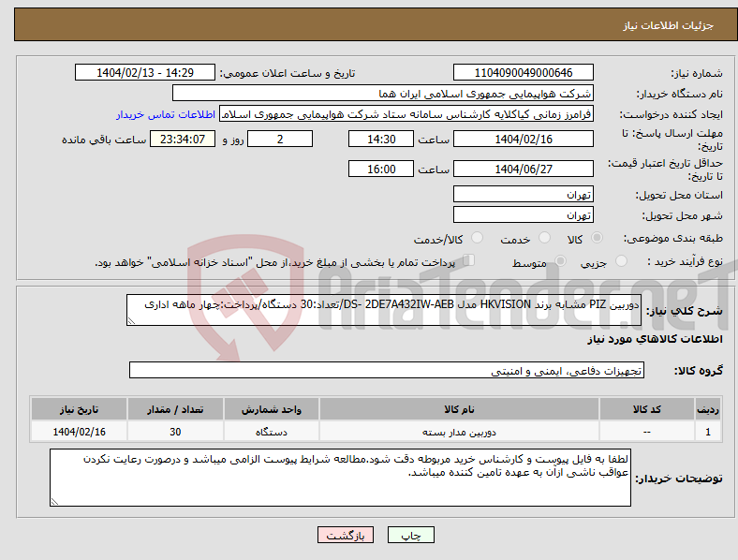This screenshot has width=738, height=560.
Task: Click the جزئیات اطلاعات نیاز header title
Action: (669, 25)
